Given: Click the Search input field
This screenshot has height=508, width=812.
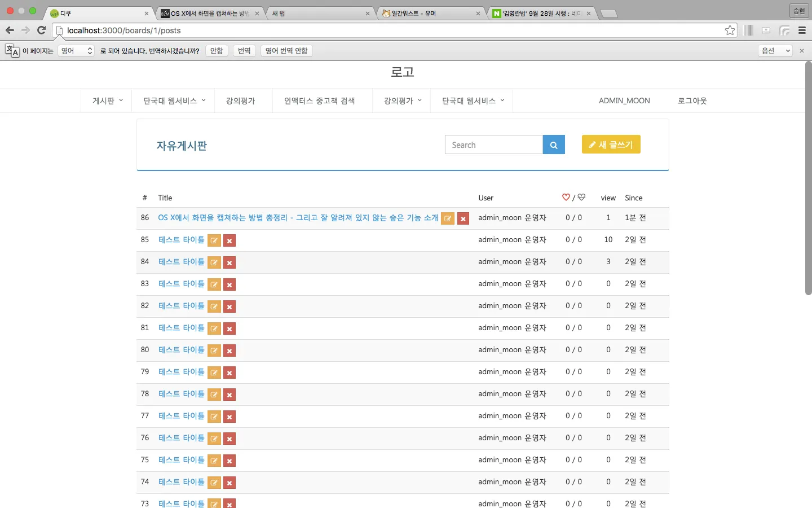Looking at the screenshot, I should (493, 145).
